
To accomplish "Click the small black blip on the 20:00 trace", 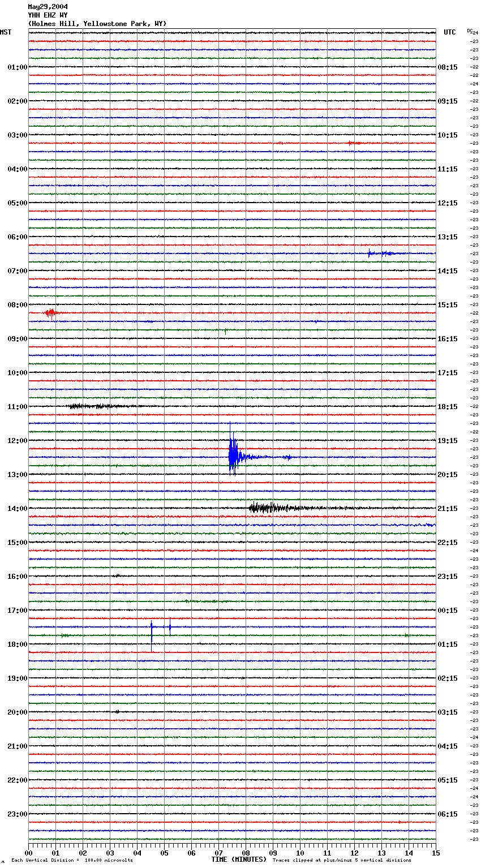I will [117, 712].
